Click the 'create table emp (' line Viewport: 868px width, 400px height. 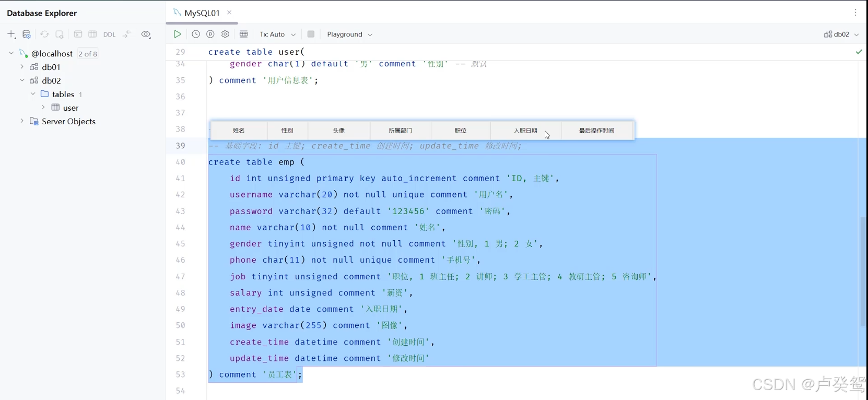256,162
